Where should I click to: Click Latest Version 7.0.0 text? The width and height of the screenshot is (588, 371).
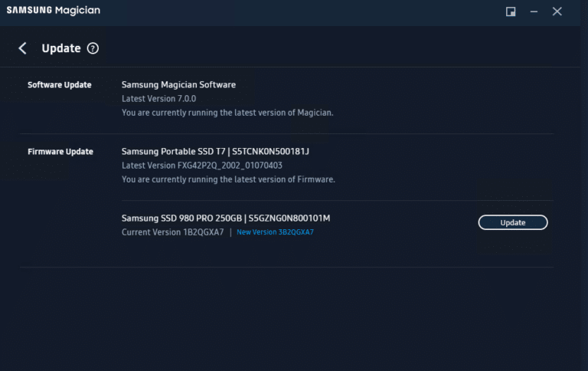coord(158,99)
